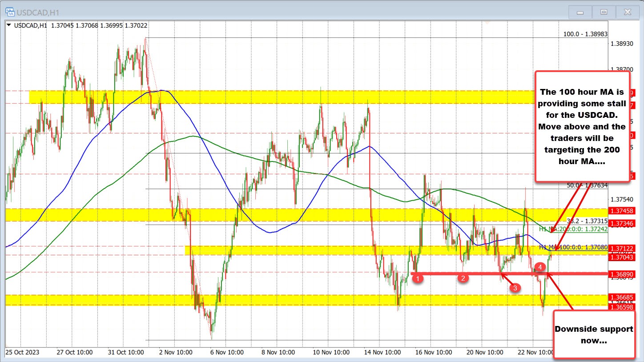
Task: Select the 1.36598 low price tag
Action: 623,307
